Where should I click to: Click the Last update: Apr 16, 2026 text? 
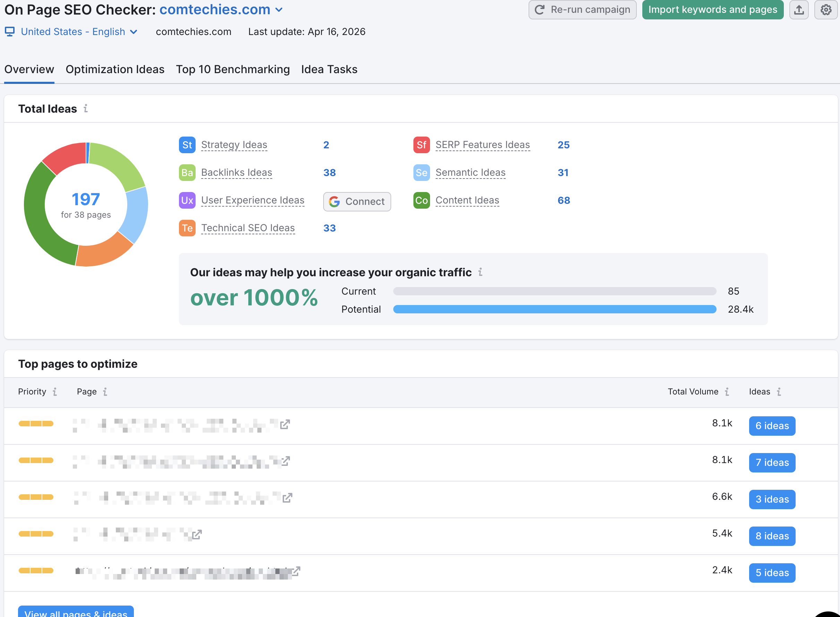[x=307, y=32]
